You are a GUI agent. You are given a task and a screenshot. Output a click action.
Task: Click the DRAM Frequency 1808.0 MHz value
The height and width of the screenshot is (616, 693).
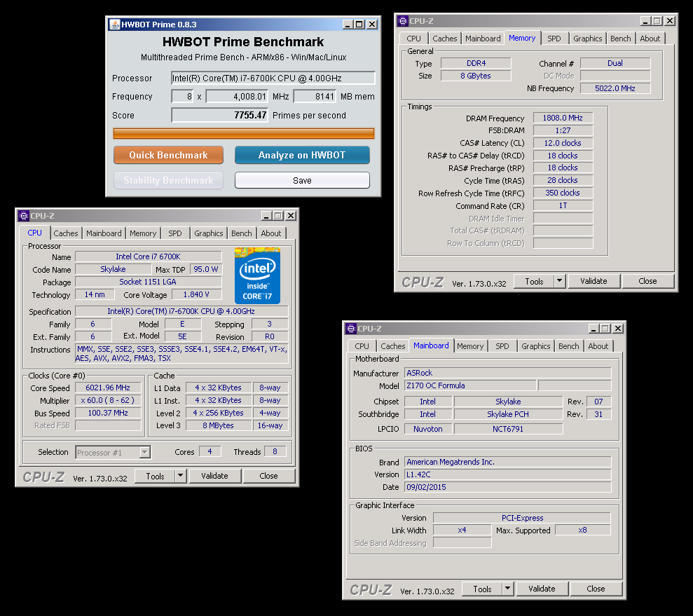(563, 118)
